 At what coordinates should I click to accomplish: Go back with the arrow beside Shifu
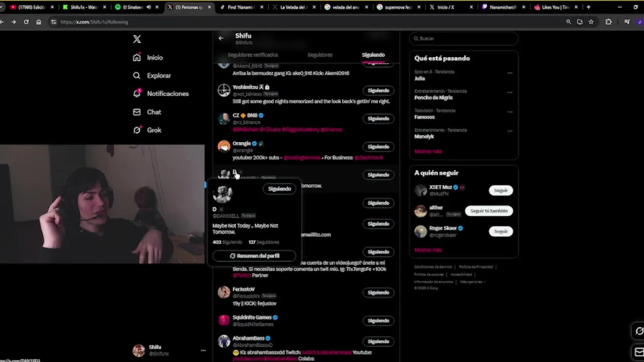[221, 38]
